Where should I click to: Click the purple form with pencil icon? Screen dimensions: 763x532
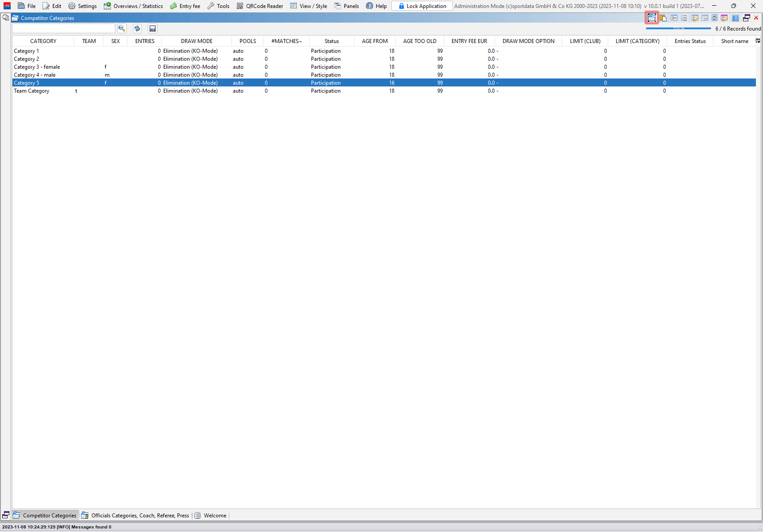tap(724, 18)
